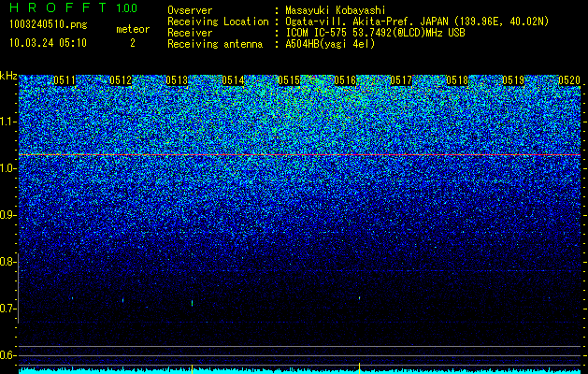
Task: Click the 0511 time label
Action: coord(65,80)
